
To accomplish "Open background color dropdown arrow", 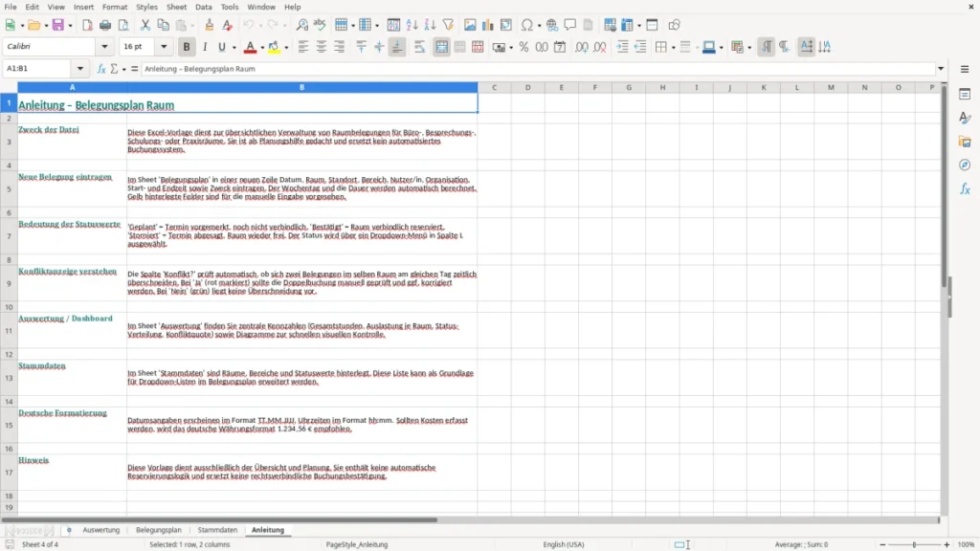I will coord(286,48).
